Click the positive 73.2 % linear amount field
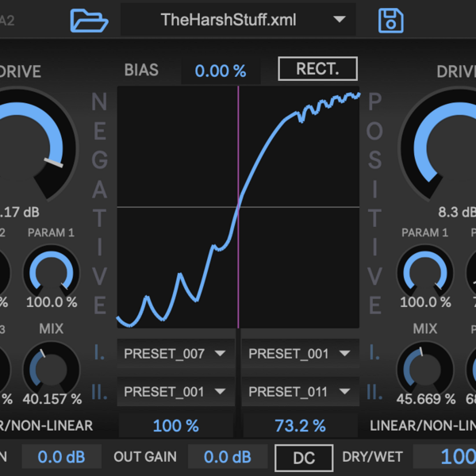The image size is (476, 476). (300, 426)
